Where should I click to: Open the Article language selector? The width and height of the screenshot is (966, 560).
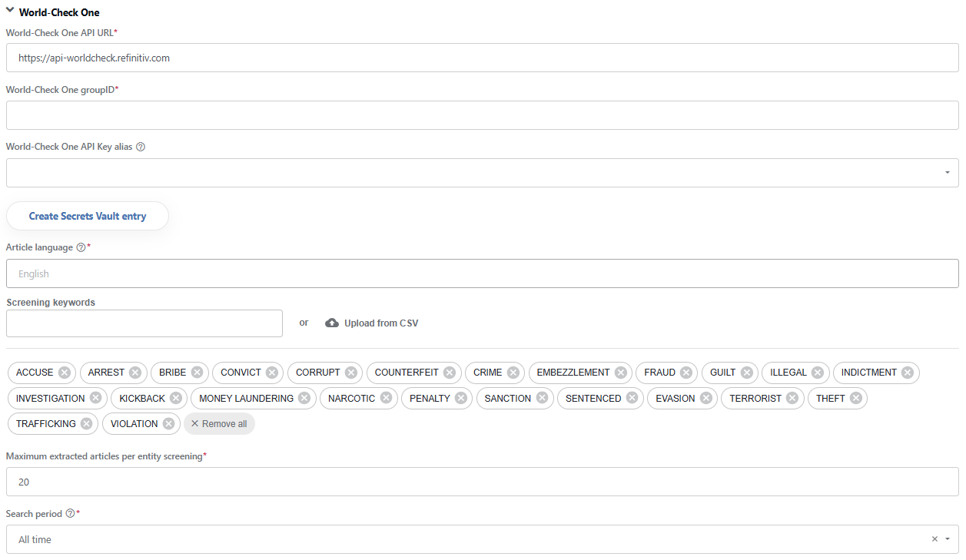[483, 273]
